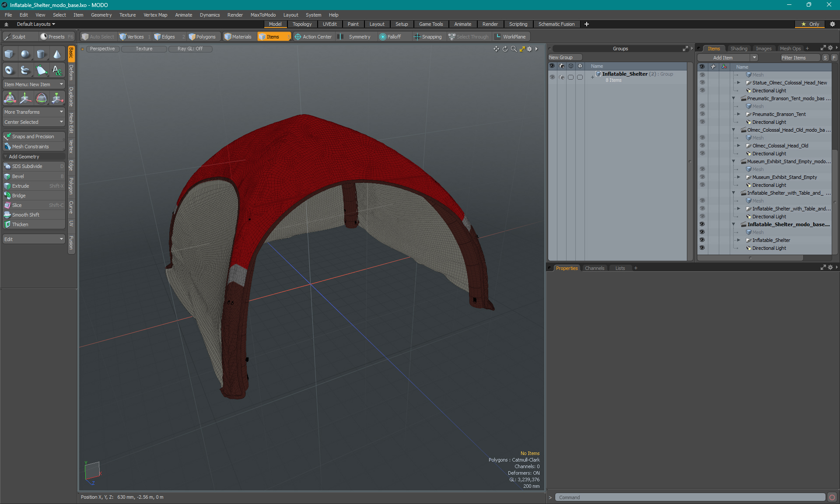This screenshot has height=504, width=840.
Task: Click the viewport zoom magnifier icon
Action: (514, 49)
